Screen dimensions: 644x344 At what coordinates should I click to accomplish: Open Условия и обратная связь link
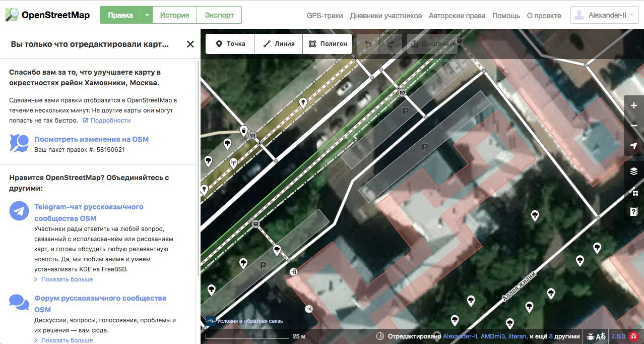[249, 321]
